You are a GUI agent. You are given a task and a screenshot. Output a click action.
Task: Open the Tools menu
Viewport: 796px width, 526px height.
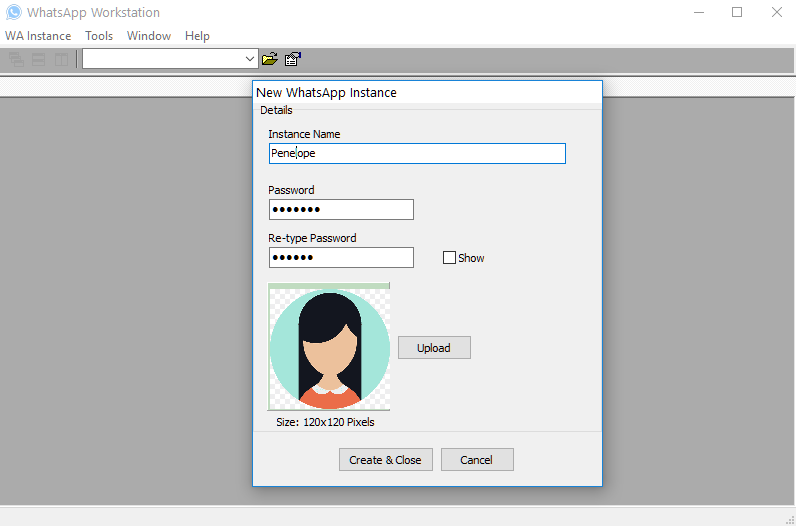[x=99, y=36]
